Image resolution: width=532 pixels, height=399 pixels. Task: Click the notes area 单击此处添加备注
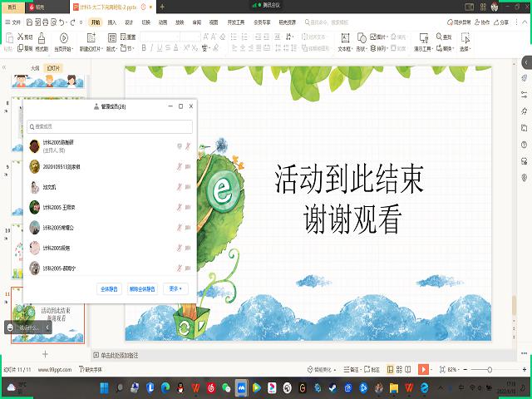pyautogui.click(x=120, y=355)
